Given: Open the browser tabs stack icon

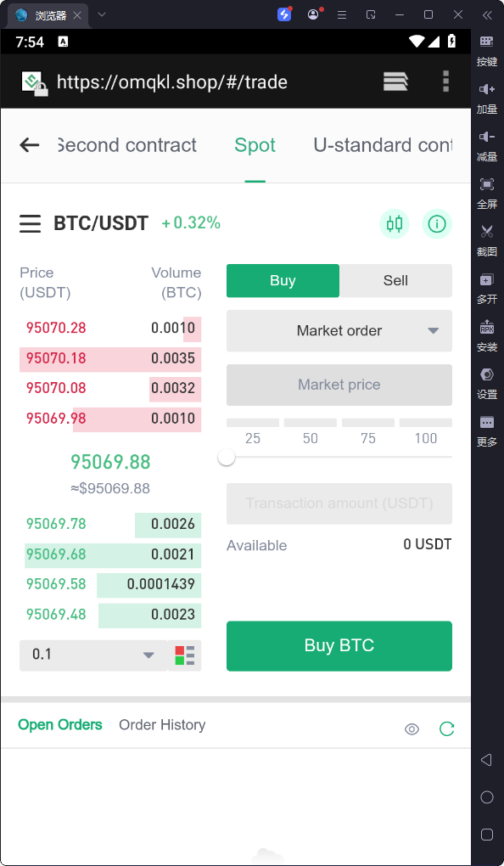Looking at the screenshot, I should tap(395, 82).
